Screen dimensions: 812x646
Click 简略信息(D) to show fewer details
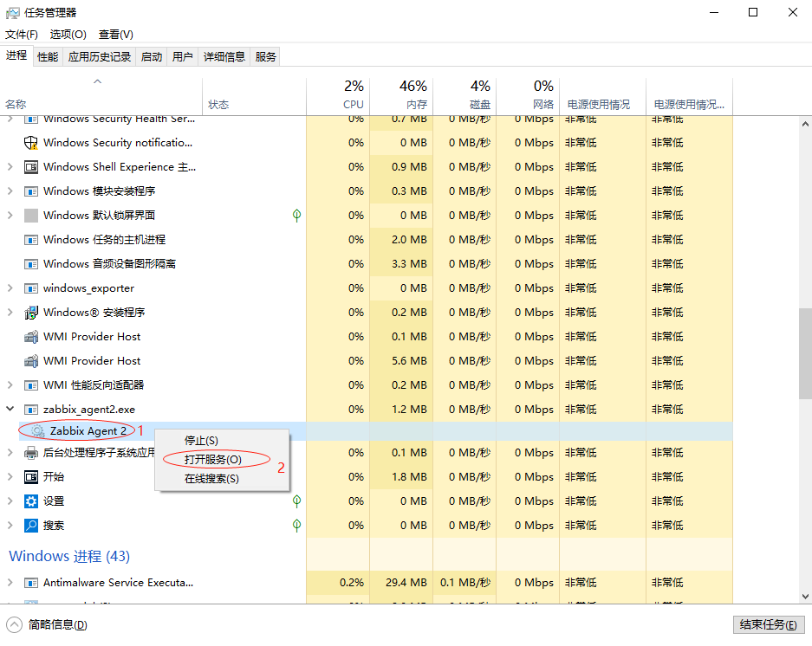point(57,625)
